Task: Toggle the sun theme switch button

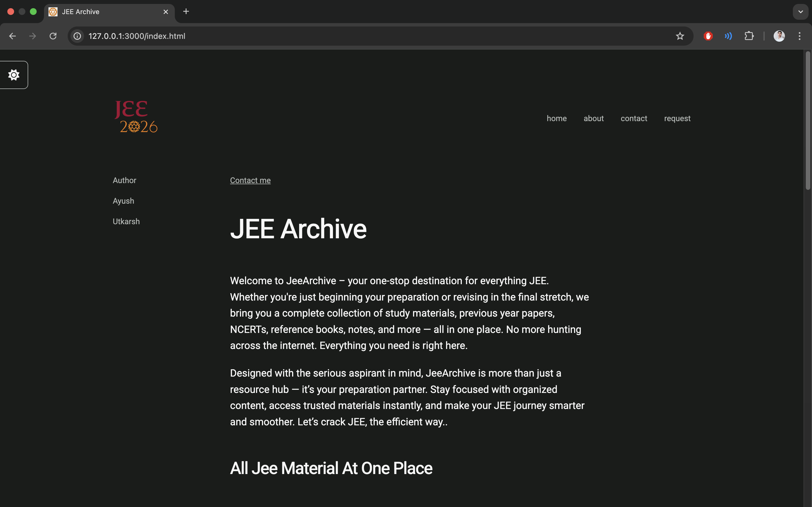Action: 14,75
